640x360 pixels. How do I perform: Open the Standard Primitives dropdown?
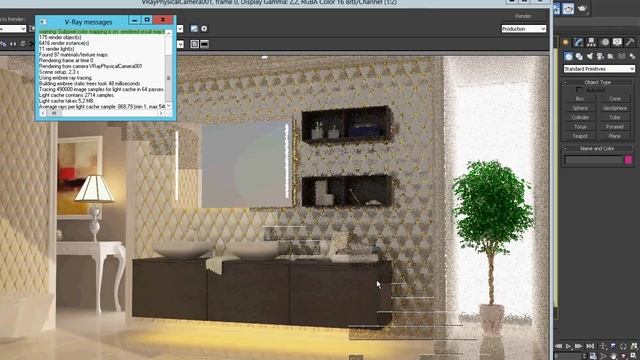599,69
